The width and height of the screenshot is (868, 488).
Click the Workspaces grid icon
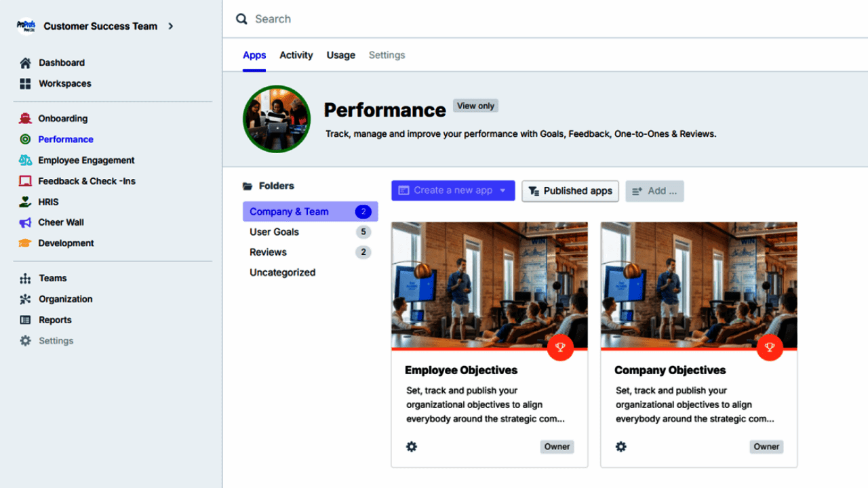tap(25, 84)
